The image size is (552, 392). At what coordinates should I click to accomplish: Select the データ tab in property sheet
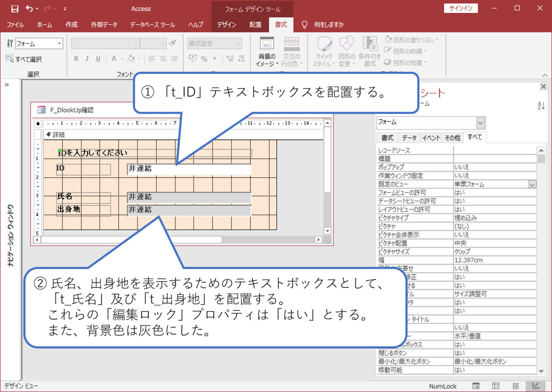point(409,137)
